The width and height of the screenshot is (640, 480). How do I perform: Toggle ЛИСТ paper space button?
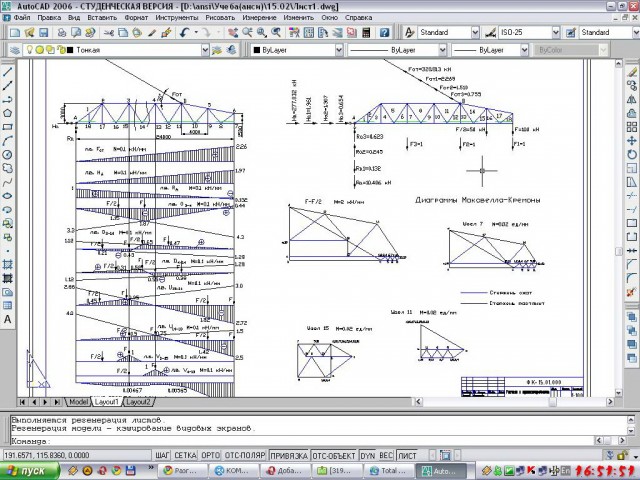pyautogui.click(x=407, y=455)
